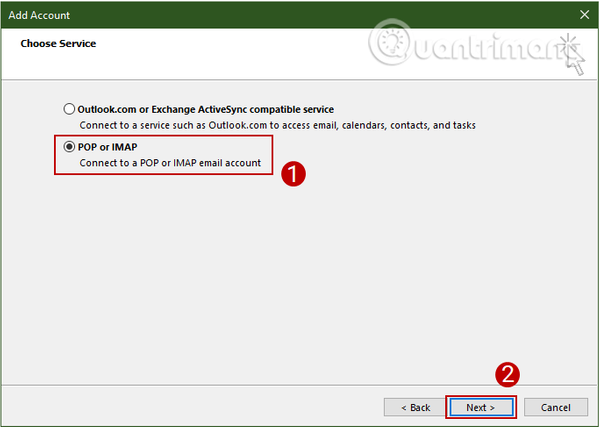Viewport: 600px width, 427px height.
Task: Go back with the < Back button
Action: (x=416, y=407)
